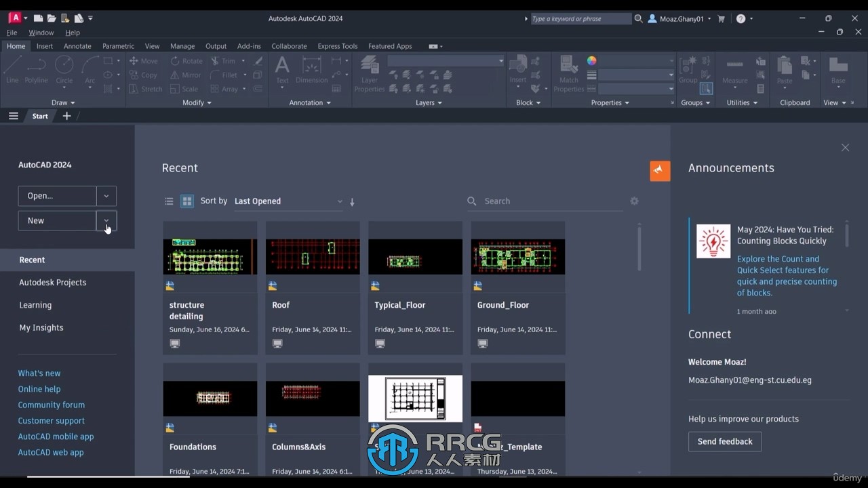Open the Window menu
The width and height of the screenshot is (868, 488).
[41, 33]
